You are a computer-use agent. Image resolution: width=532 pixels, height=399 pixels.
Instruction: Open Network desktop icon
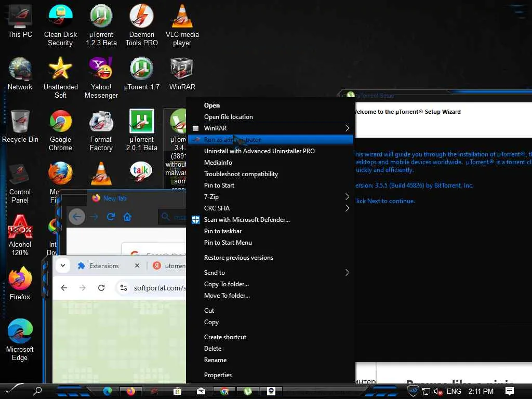pyautogui.click(x=20, y=74)
